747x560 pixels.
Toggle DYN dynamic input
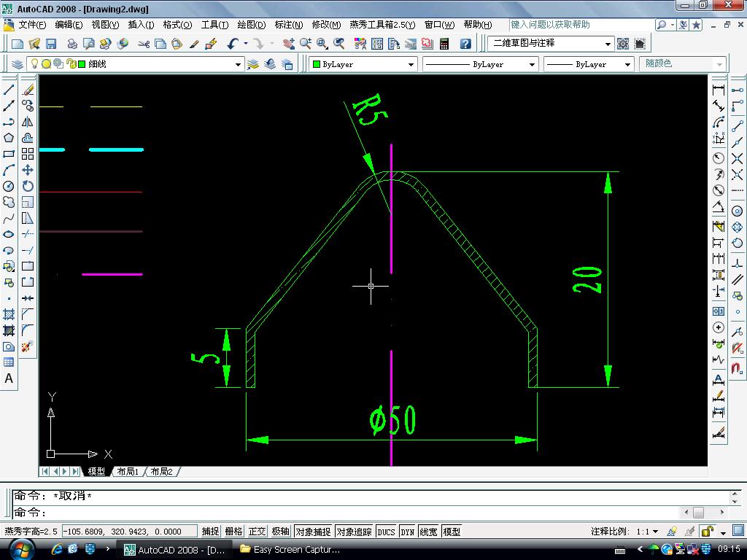pos(407,532)
